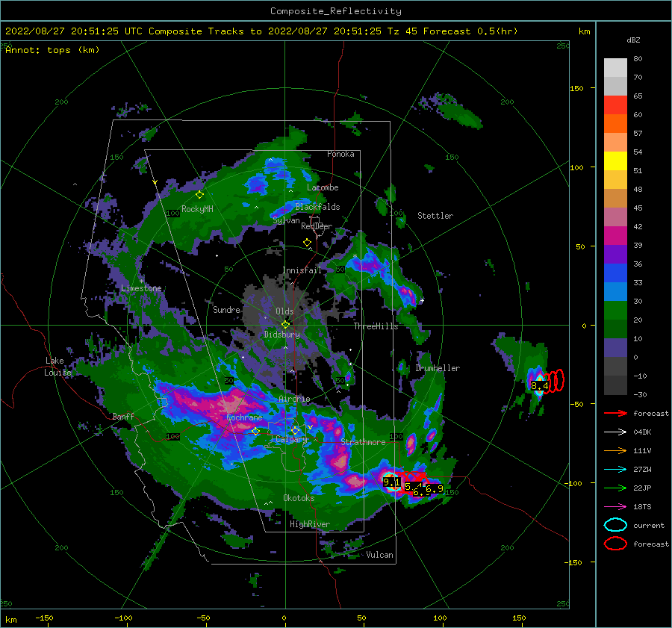Click the green 22JP arrow legend icon
This screenshot has height=628, width=672.
click(615, 488)
